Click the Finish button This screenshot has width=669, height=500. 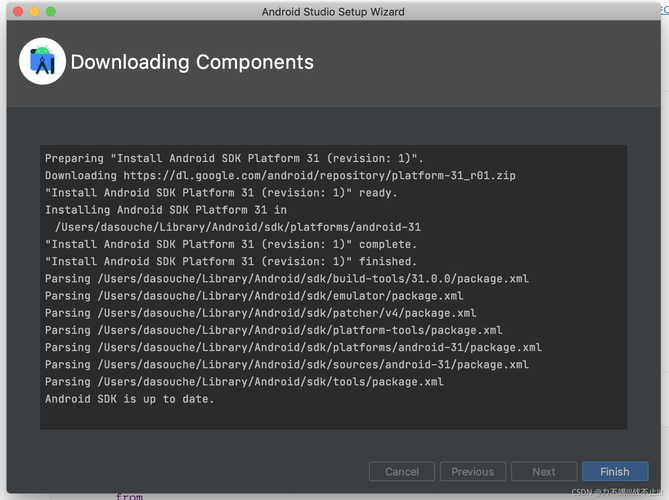(615, 471)
